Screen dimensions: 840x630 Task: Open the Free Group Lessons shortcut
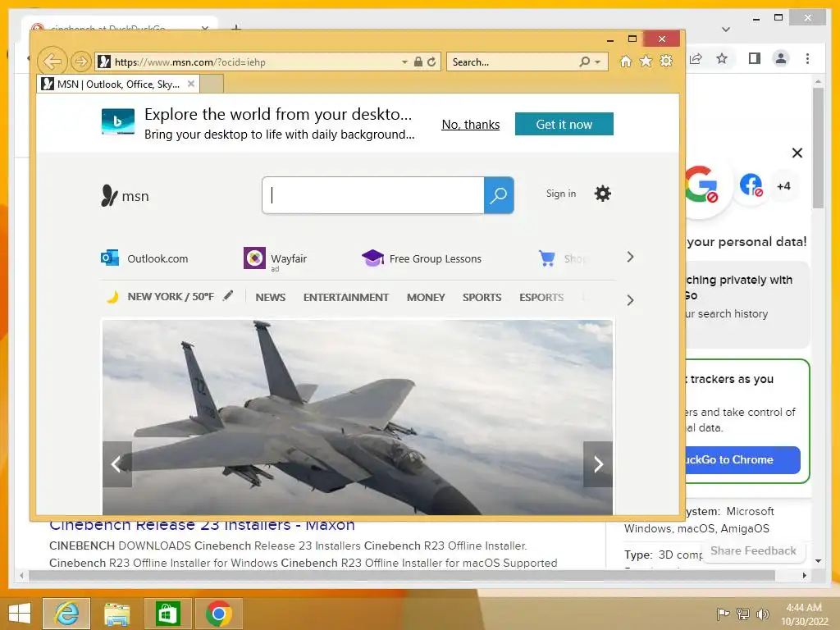[x=422, y=258]
